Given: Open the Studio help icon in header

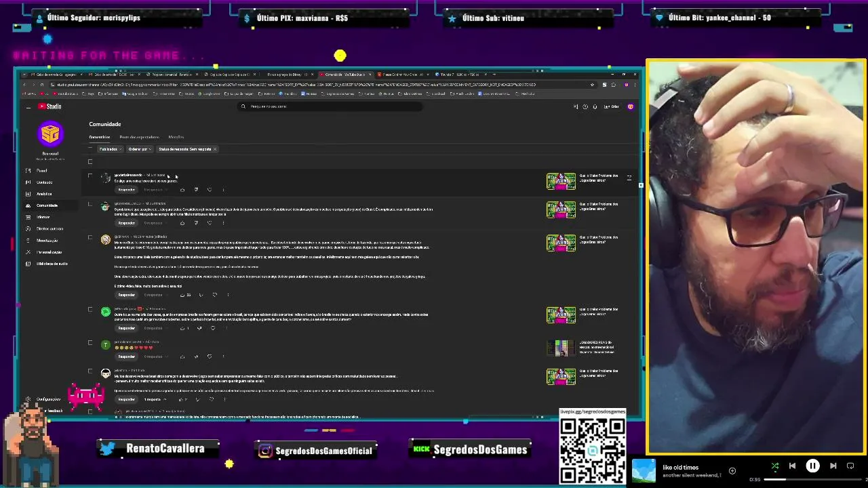Looking at the screenshot, I should 585,106.
